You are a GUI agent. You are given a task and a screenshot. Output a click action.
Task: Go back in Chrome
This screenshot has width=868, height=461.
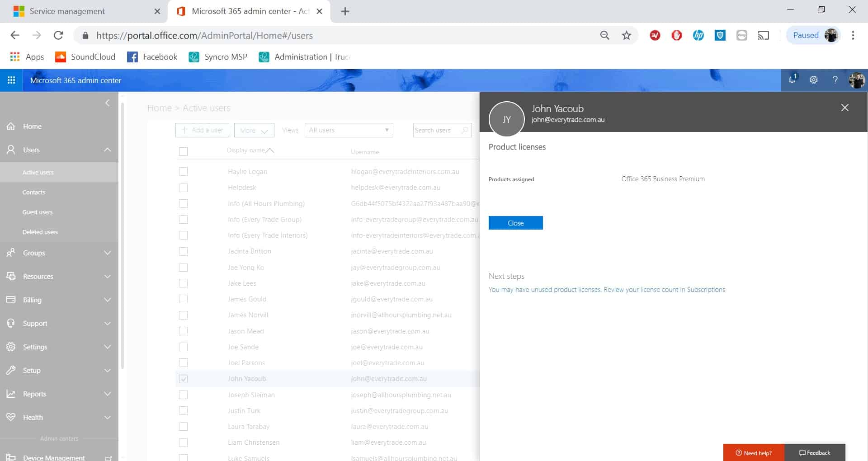(15, 35)
